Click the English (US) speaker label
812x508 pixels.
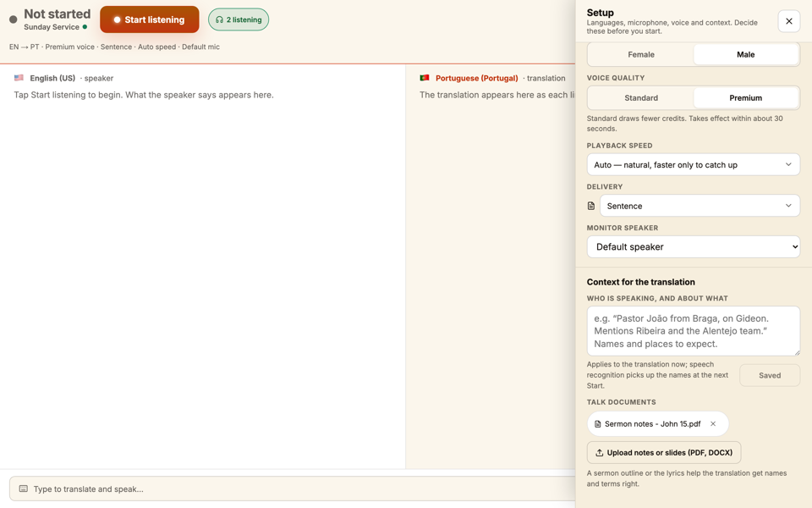pos(52,78)
